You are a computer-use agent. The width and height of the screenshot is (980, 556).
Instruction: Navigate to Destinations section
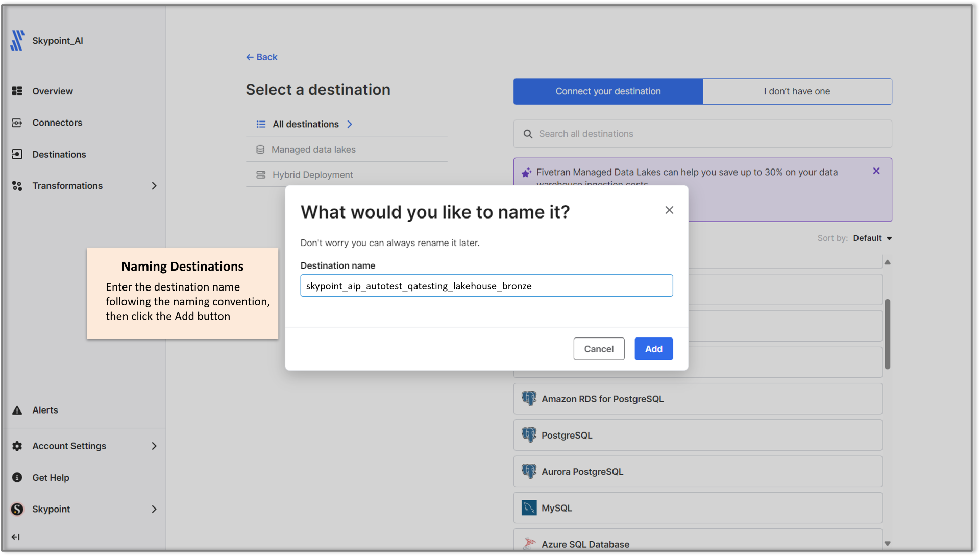click(x=59, y=154)
